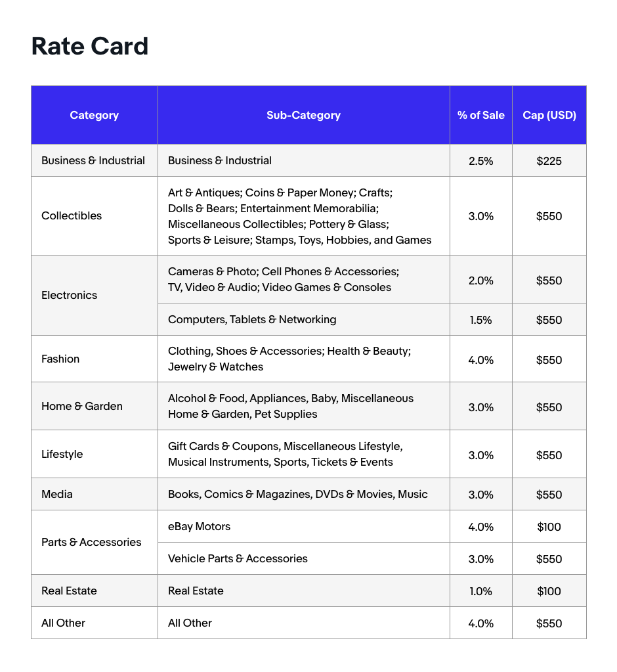Click the % of Sale column header
This screenshot has width=617, height=672.
480,115
